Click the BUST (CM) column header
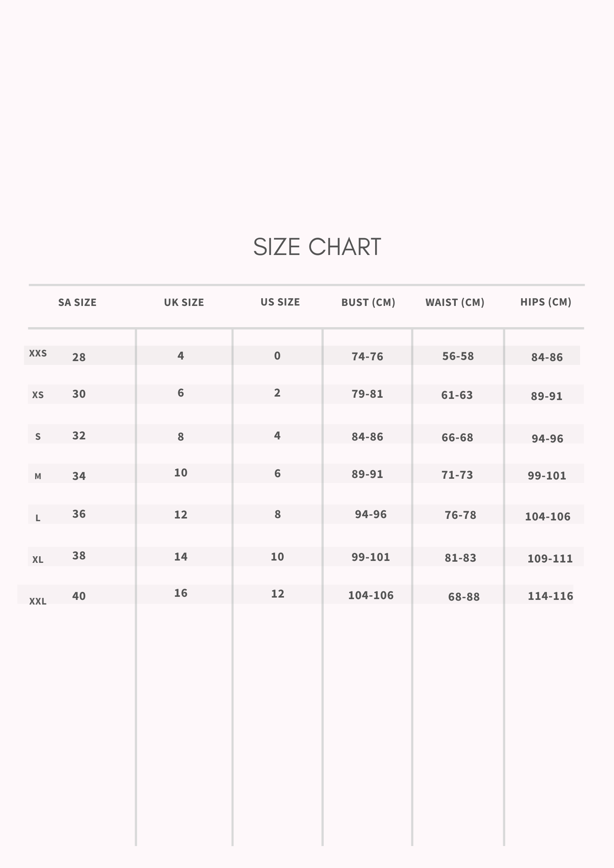614x868 pixels. point(368,302)
